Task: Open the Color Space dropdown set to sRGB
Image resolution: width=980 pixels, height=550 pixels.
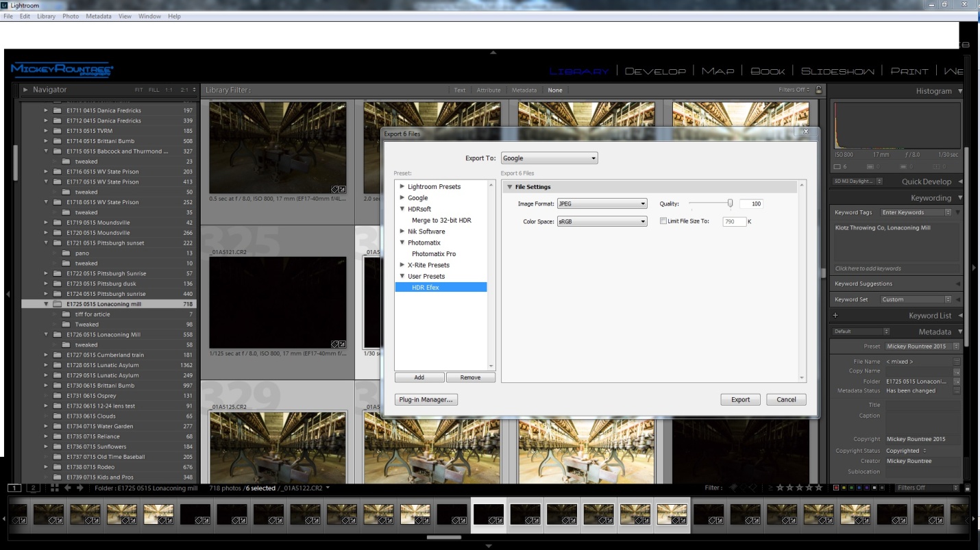Action: point(602,222)
